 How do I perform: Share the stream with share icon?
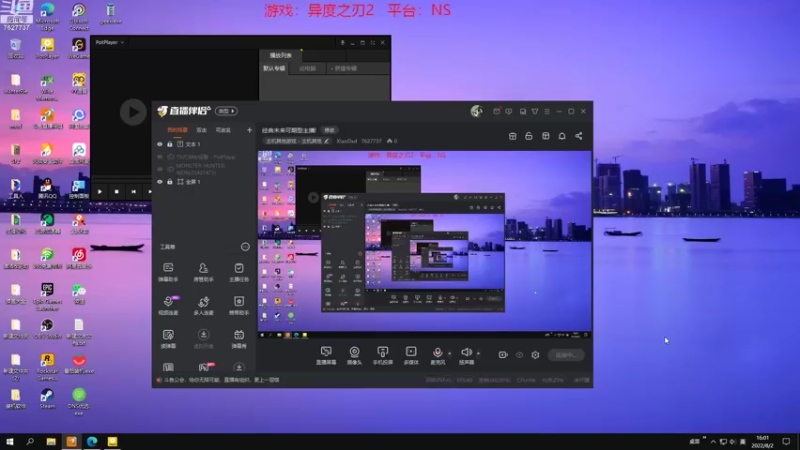tap(579, 136)
